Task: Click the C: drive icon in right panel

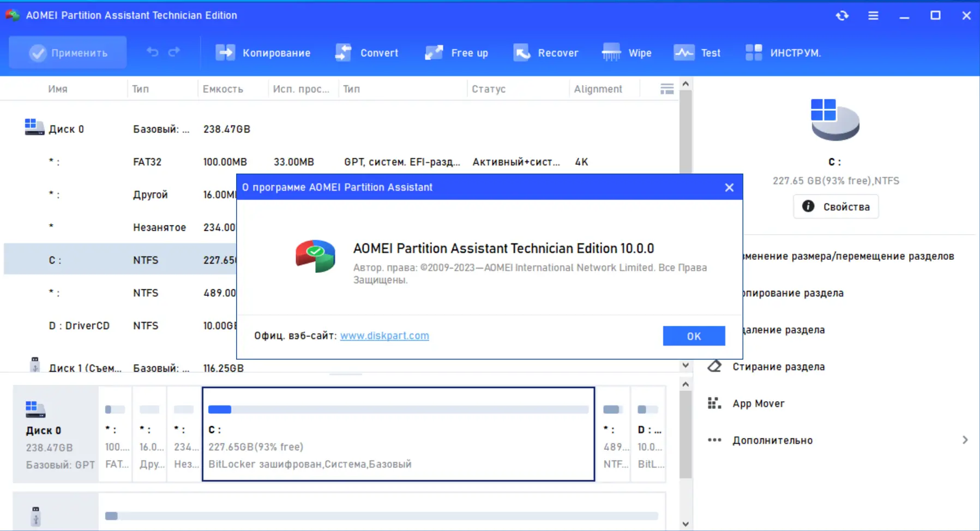Action: pyautogui.click(x=835, y=120)
